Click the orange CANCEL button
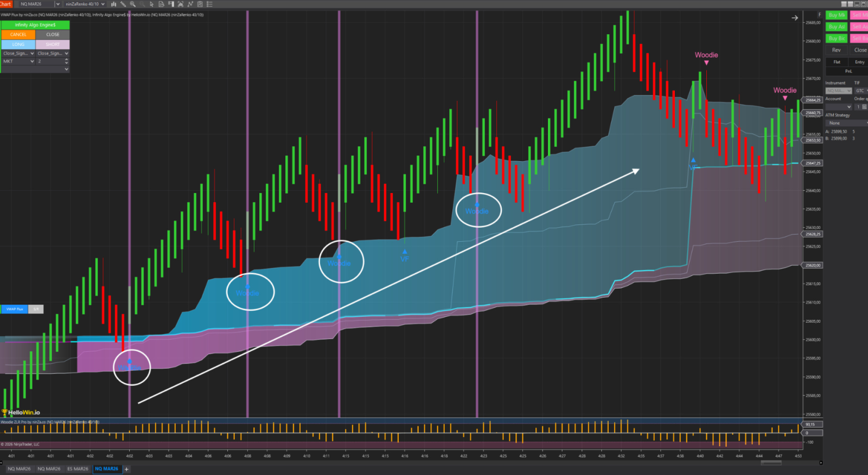The width and height of the screenshot is (868, 475). (x=18, y=35)
